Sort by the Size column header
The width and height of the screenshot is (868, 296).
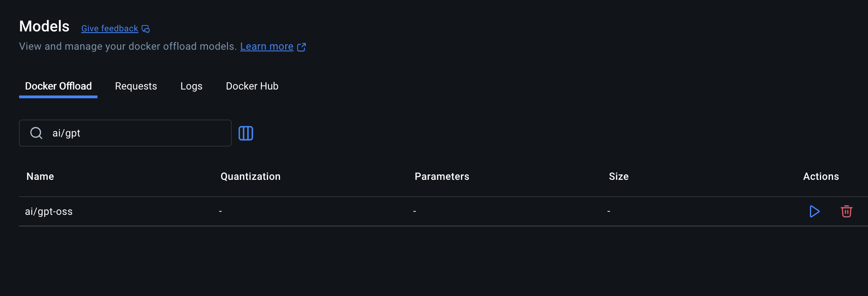click(x=619, y=176)
